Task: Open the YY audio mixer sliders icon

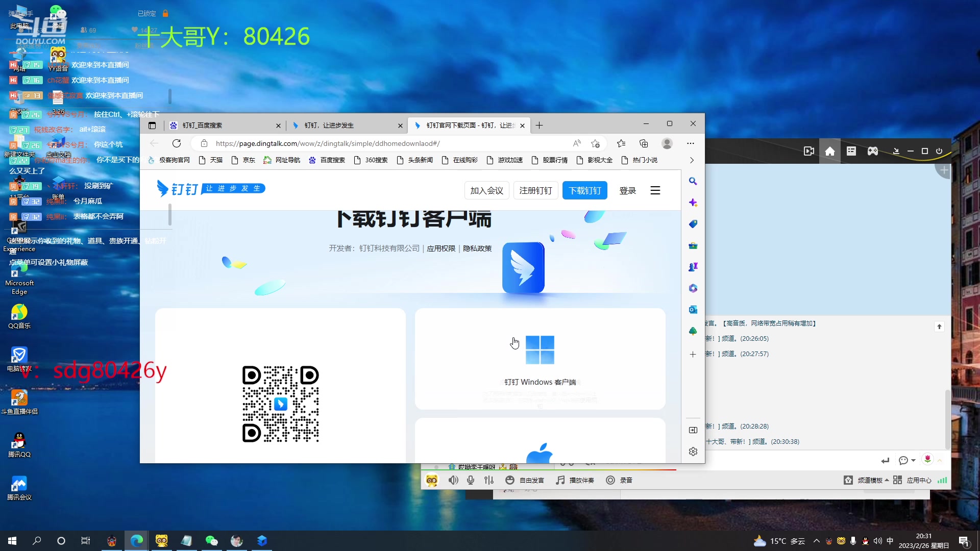Action: point(489,480)
